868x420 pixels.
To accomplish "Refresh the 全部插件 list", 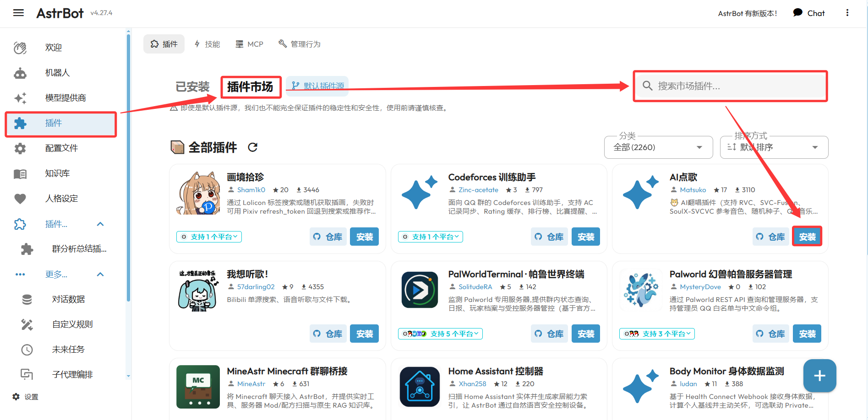I will 252,147.
